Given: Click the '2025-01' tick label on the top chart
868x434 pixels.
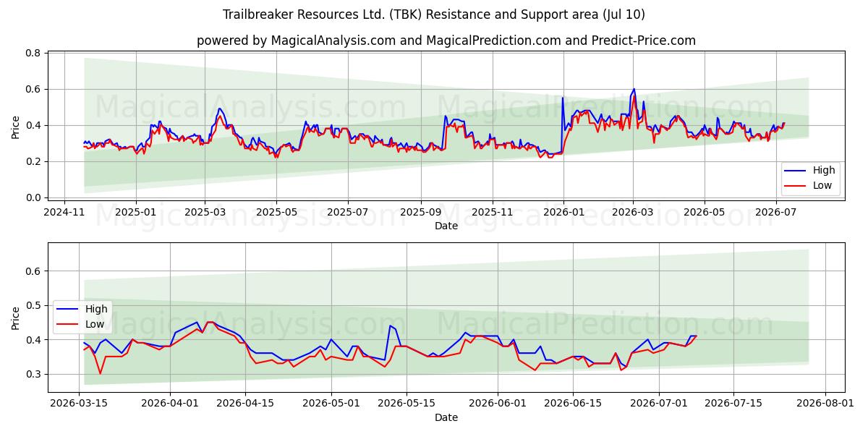Looking at the screenshot, I should (x=136, y=212).
